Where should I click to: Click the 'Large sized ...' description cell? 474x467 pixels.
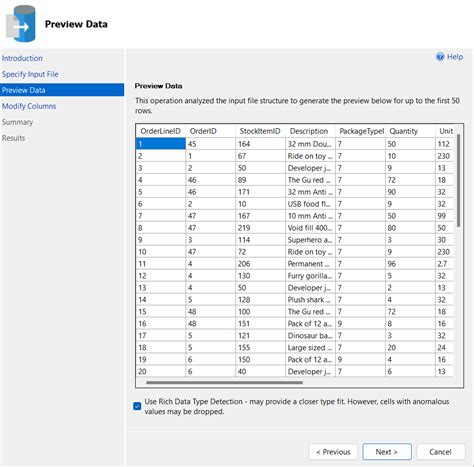click(x=310, y=348)
